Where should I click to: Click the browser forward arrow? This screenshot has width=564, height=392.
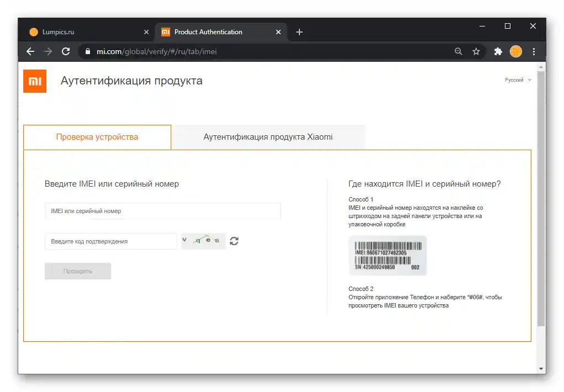(48, 51)
